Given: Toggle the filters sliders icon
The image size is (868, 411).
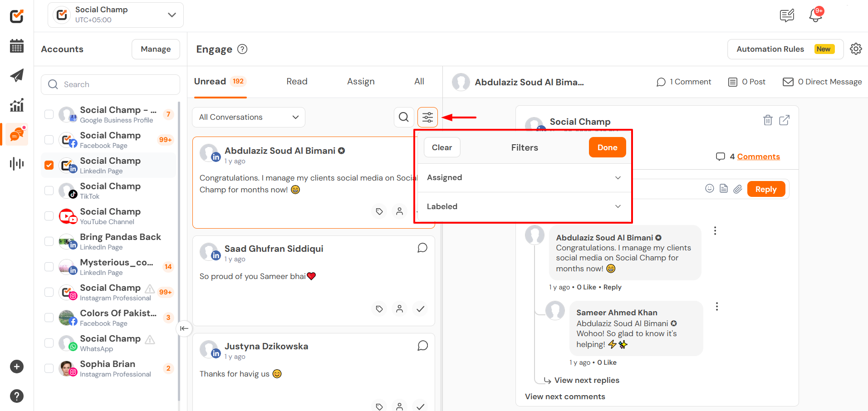Looking at the screenshot, I should 427,117.
